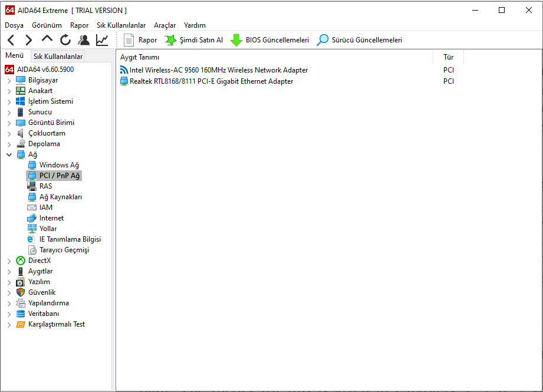The height and width of the screenshot is (392, 543).
Task: Select RAS in the network tree
Action: coord(46,186)
